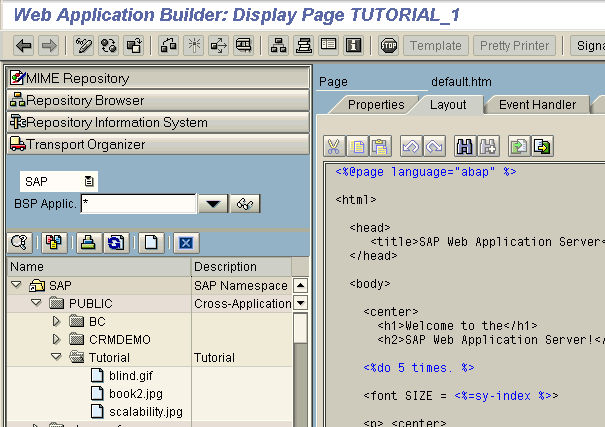Click the print icon in tree toolbar
Image resolution: width=605 pixels, height=427 pixels.
tap(89, 243)
